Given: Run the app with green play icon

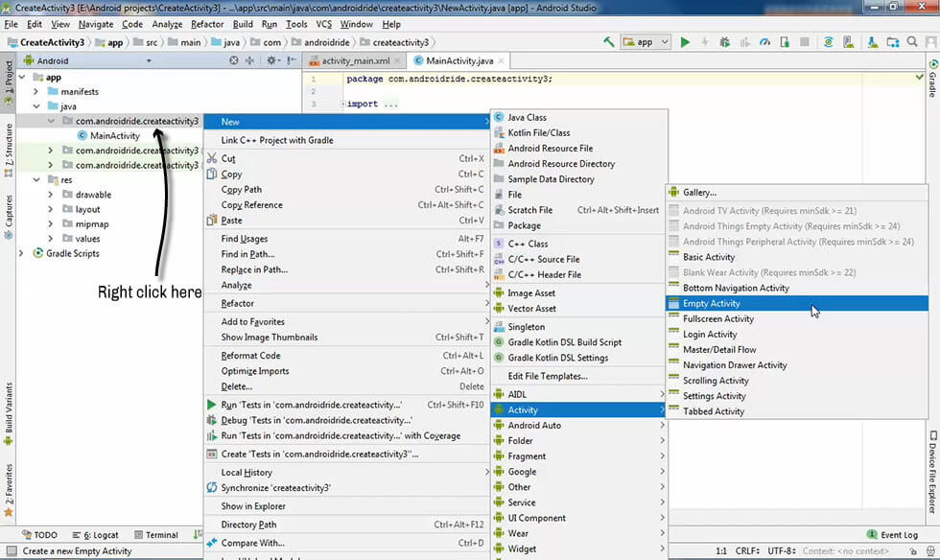Looking at the screenshot, I should 685,42.
